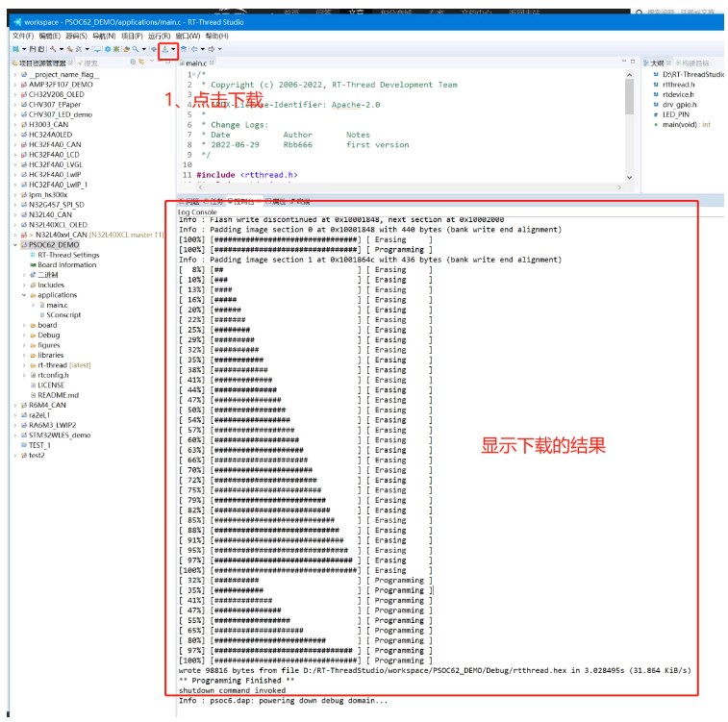The image size is (728, 722).
Task: Expand the Debug folder
Action: 24,335
